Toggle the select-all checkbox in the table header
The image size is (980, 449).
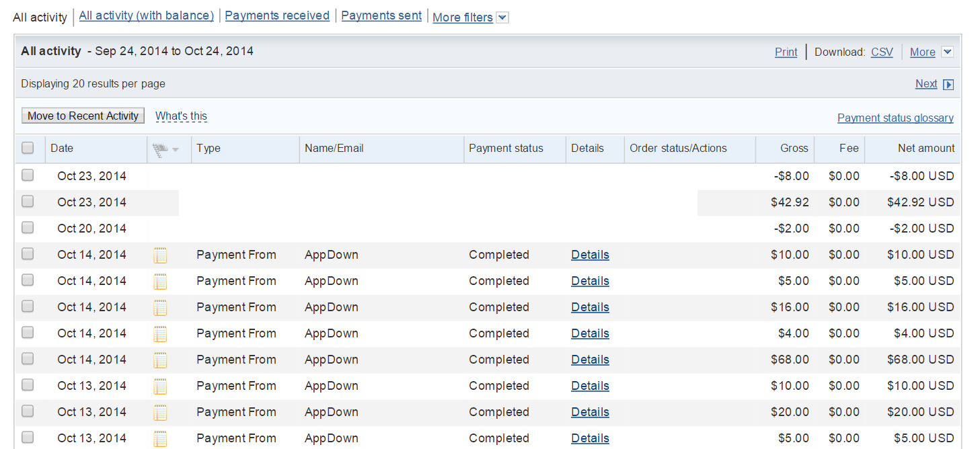pyautogui.click(x=28, y=149)
